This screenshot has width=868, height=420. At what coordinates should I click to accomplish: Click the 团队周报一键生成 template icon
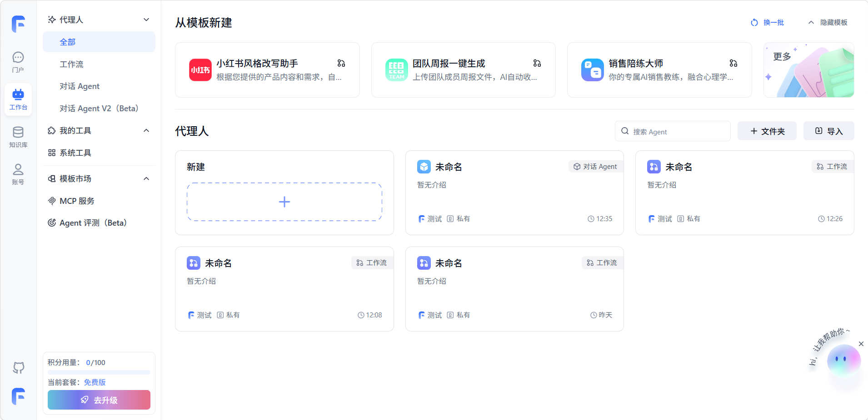click(396, 70)
